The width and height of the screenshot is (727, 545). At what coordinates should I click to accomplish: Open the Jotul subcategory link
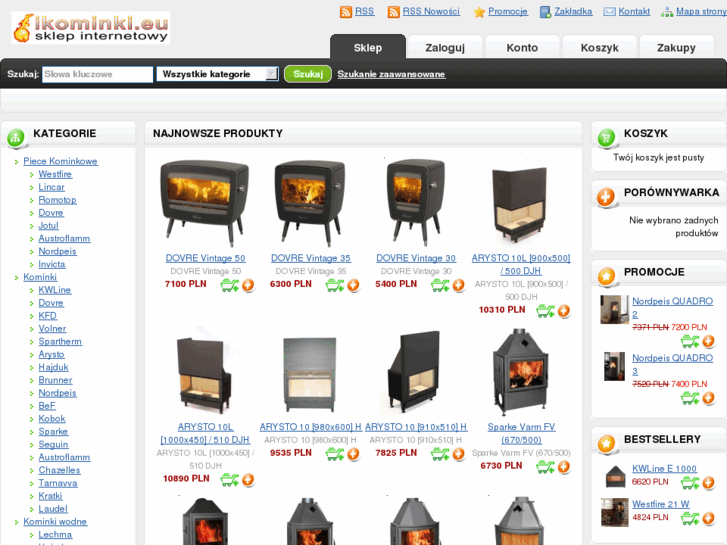(x=48, y=225)
